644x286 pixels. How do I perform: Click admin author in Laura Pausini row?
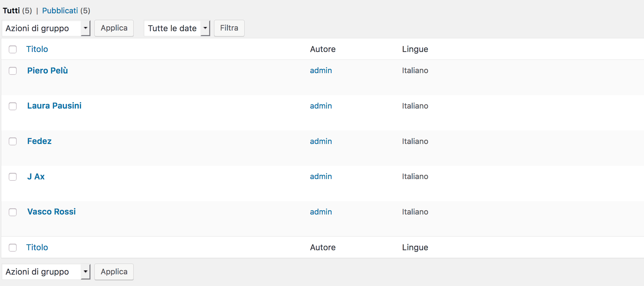[321, 106]
